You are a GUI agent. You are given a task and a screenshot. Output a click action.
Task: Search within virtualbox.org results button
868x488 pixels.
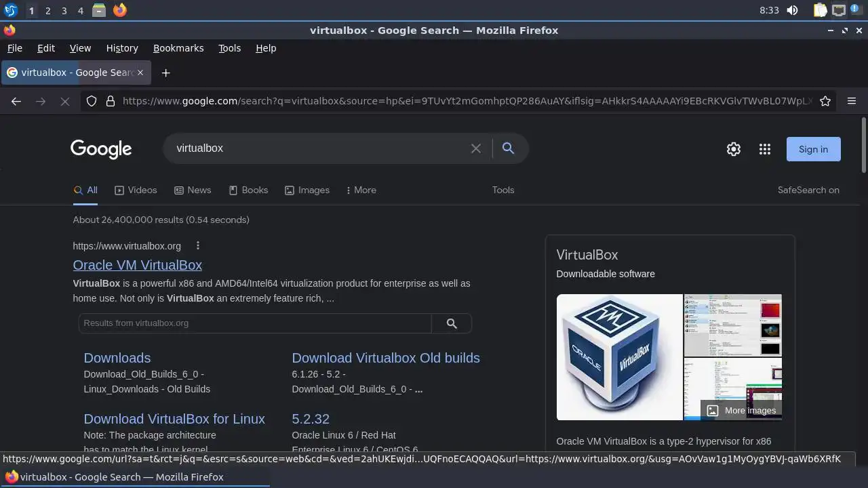pyautogui.click(x=452, y=323)
